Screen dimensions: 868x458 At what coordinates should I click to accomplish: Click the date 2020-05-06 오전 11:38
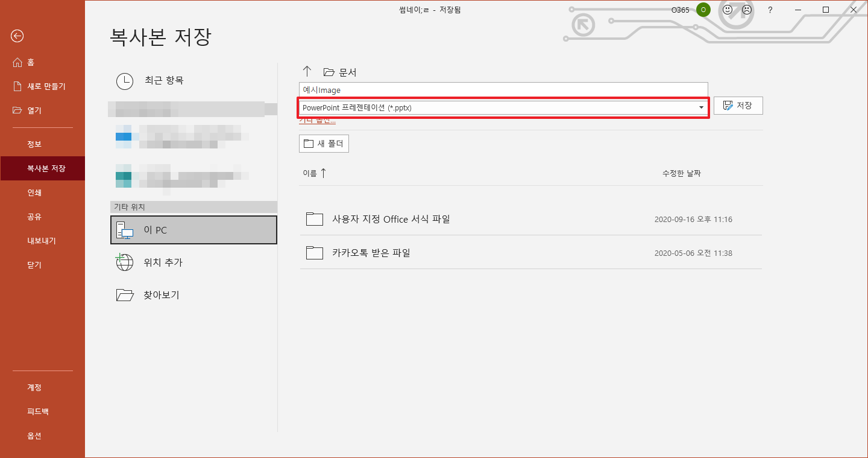[693, 253]
